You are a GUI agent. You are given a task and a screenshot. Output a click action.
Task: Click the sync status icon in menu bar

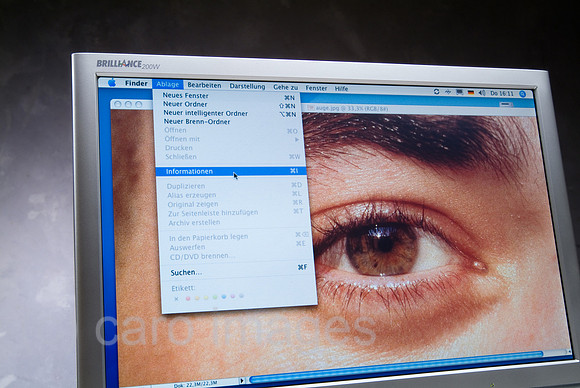coord(436,91)
